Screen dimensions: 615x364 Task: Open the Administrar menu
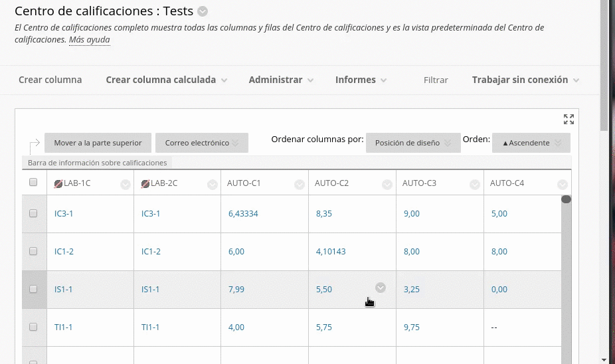(280, 80)
